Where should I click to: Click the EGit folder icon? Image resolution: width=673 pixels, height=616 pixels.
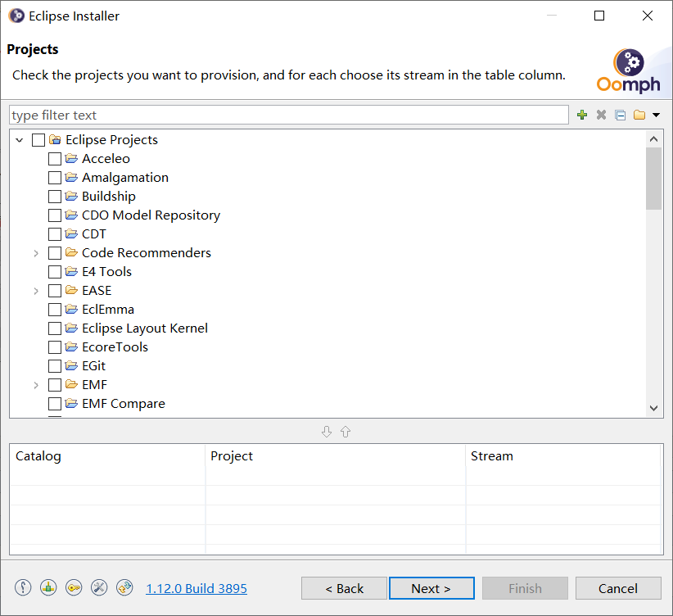click(71, 365)
